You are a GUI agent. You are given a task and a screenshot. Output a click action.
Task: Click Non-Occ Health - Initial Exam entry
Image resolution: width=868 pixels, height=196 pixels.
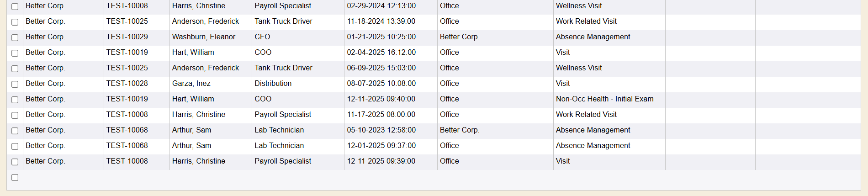tap(604, 99)
